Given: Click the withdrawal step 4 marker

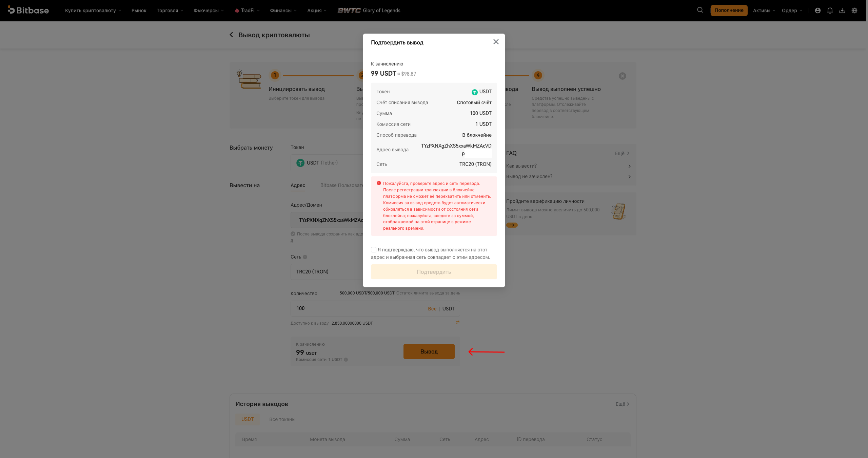Looking at the screenshot, I should 538,75.
